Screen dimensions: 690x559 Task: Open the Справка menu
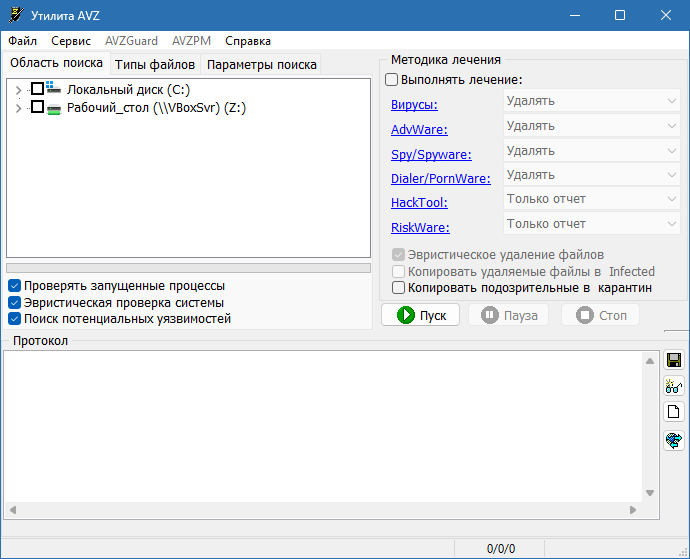click(x=248, y=41)
